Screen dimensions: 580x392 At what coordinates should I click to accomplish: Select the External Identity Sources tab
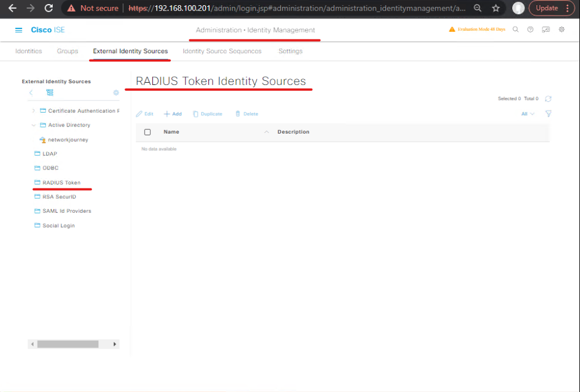tap(130, 51)
